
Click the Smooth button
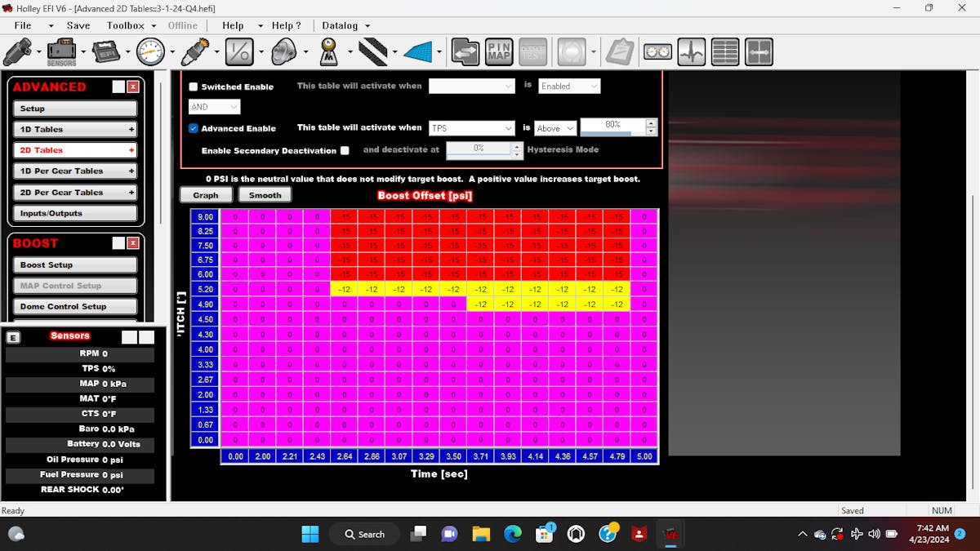point(265,195)
